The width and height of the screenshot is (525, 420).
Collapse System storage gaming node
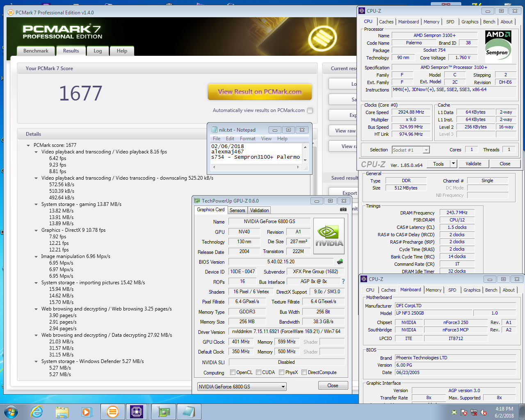(x=36, y=204)
